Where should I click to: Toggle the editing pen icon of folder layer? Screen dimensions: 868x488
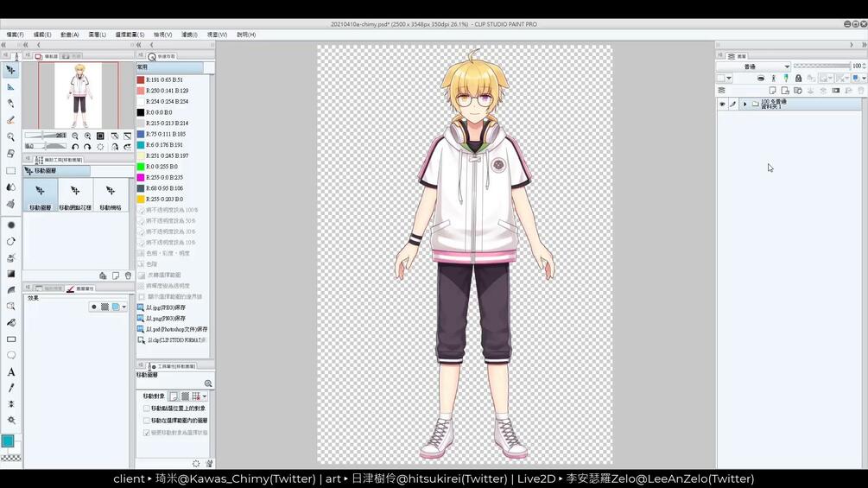point(733,104)
